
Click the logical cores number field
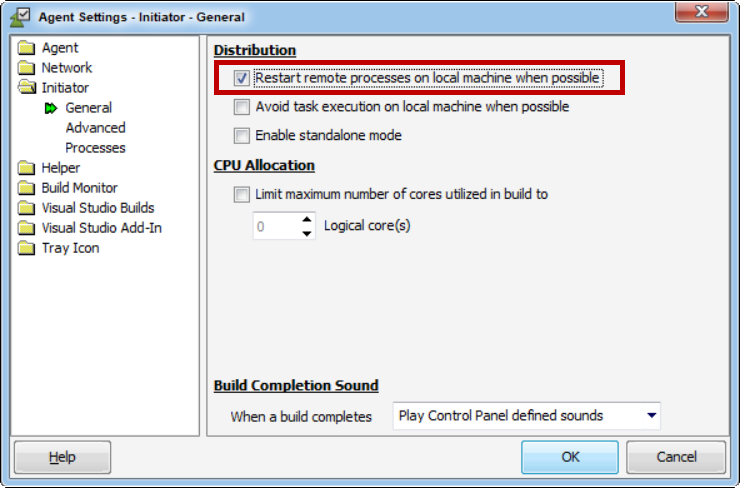[x=274, y=227]
